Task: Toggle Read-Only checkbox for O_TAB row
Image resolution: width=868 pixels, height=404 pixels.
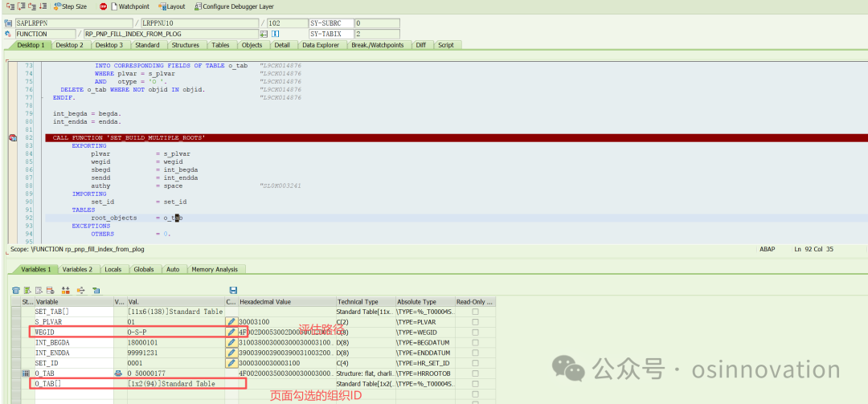Action: [x=475, y=373]
